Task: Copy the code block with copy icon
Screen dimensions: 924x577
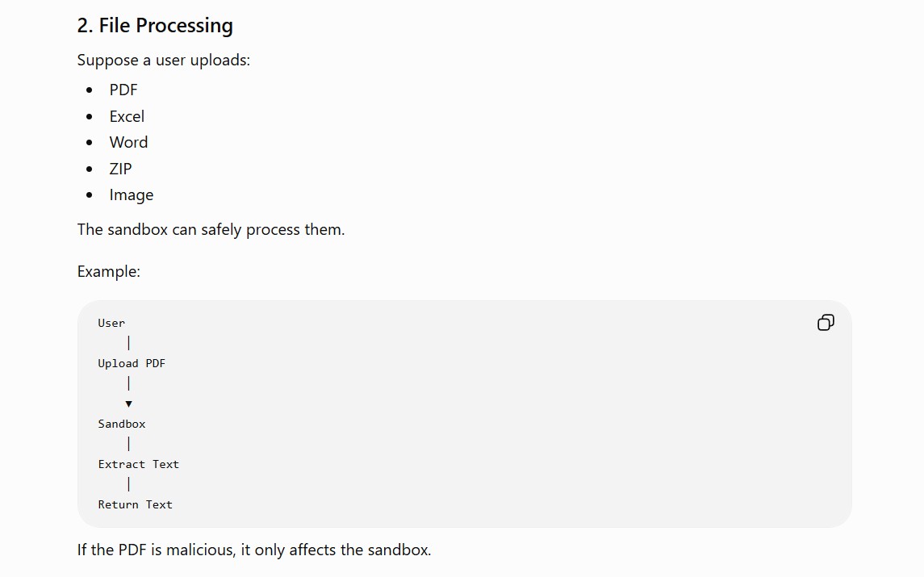Action: (826, 322)
